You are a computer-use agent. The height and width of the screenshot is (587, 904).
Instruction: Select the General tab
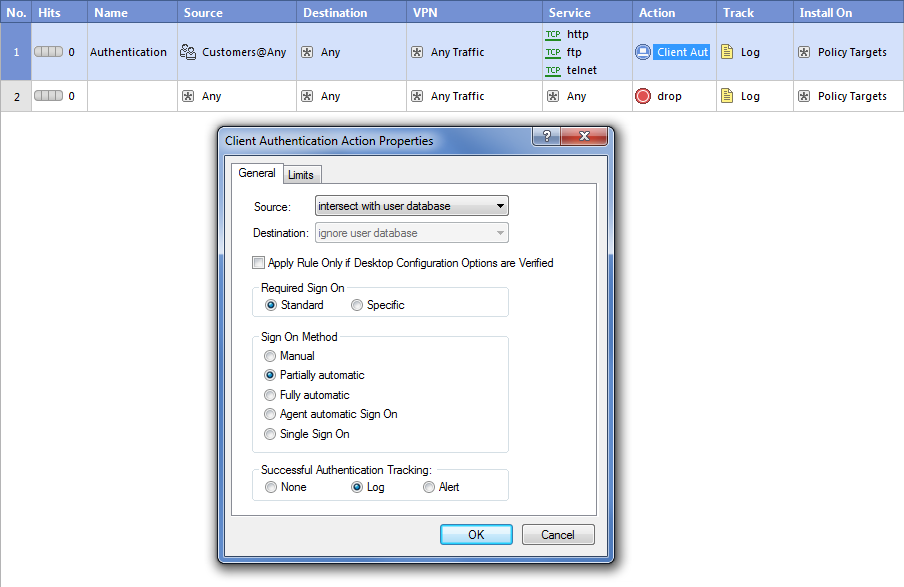[257, 173]
